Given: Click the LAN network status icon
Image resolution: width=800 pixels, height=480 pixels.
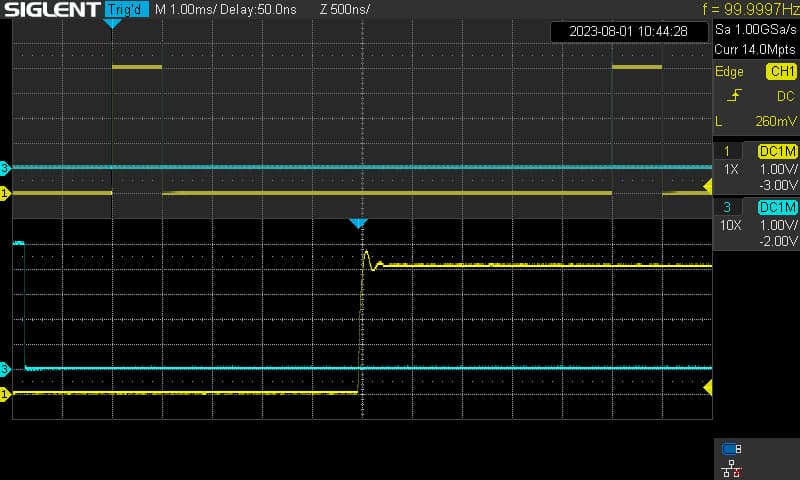Looking at the screenshot, I should point(732,468).
